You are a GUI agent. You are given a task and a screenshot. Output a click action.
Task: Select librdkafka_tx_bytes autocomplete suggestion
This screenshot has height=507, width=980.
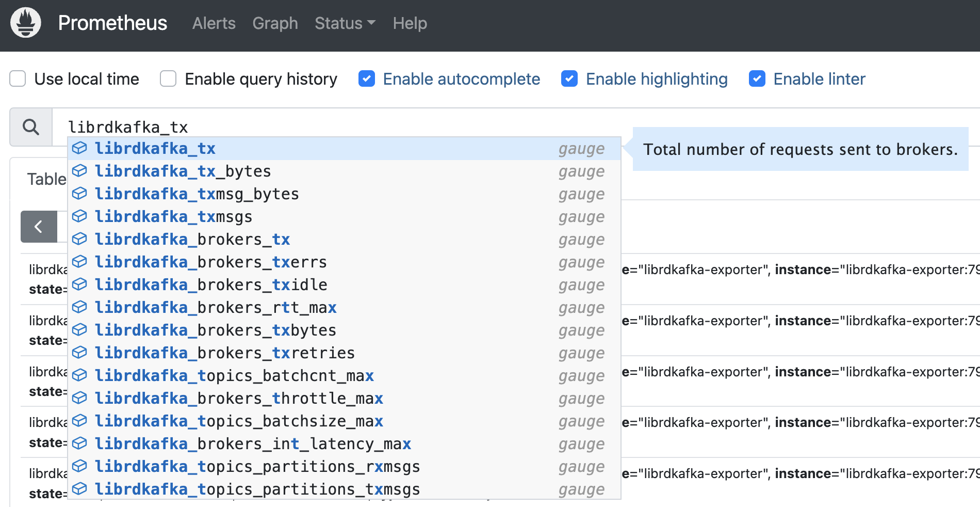(x=345, y=171)
